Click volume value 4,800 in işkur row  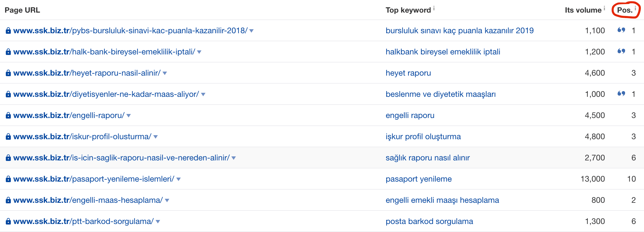[x=595, y=137]
